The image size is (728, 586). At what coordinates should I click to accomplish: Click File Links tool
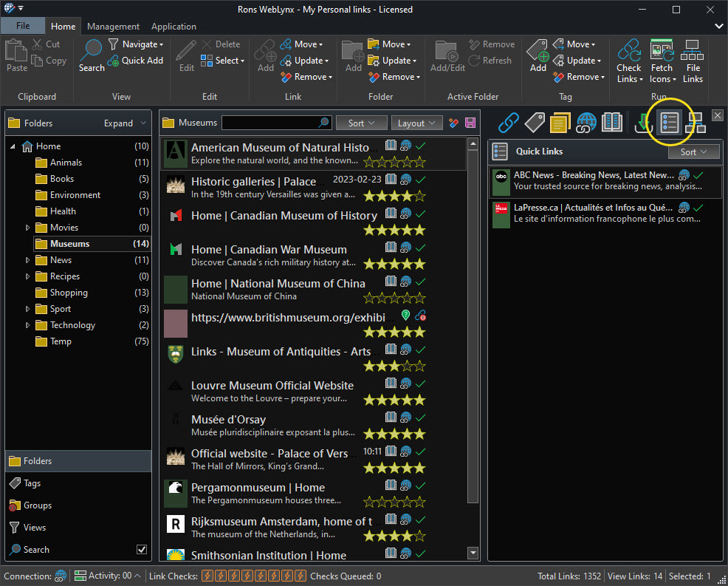coord(693,61)
